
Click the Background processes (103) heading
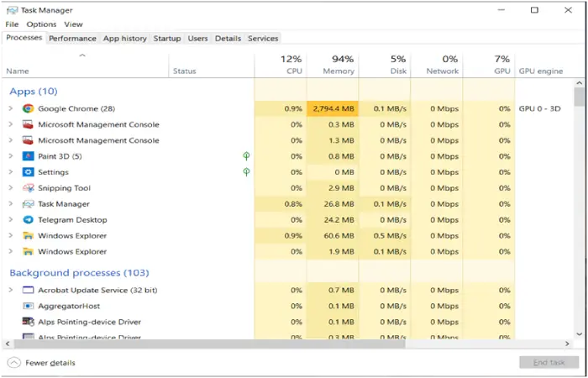(x=79, y=273)
